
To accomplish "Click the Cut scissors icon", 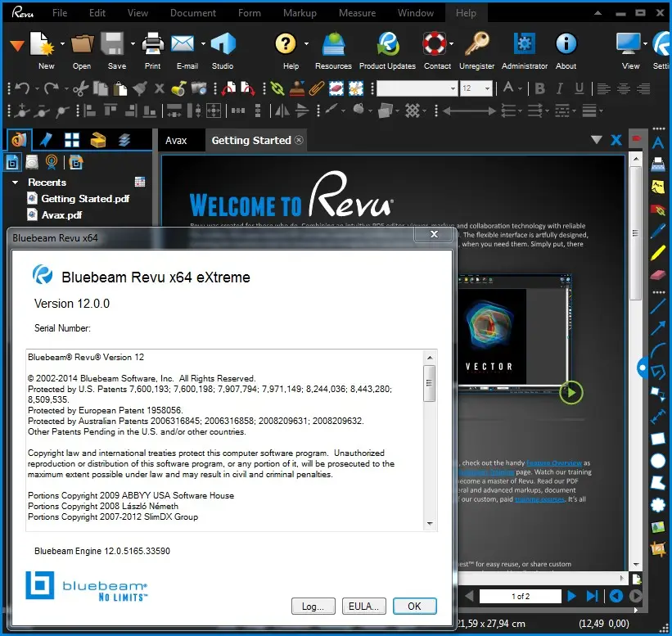I will click(x=80, y=88).
